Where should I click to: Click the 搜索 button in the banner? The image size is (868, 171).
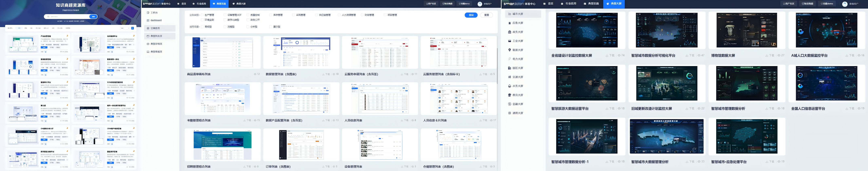93,17
